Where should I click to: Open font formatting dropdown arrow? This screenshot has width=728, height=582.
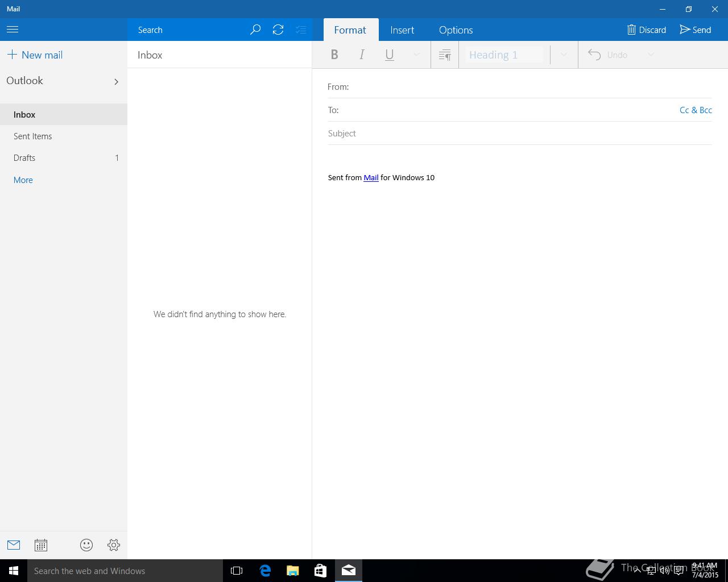416,55
